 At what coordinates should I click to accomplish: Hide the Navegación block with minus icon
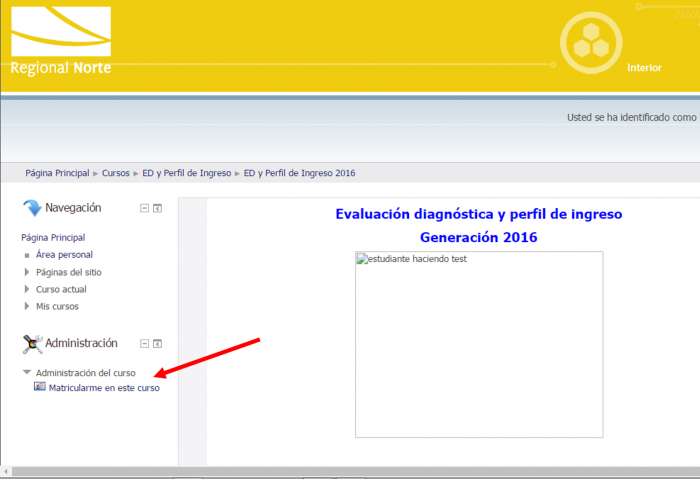pos(144,208)
